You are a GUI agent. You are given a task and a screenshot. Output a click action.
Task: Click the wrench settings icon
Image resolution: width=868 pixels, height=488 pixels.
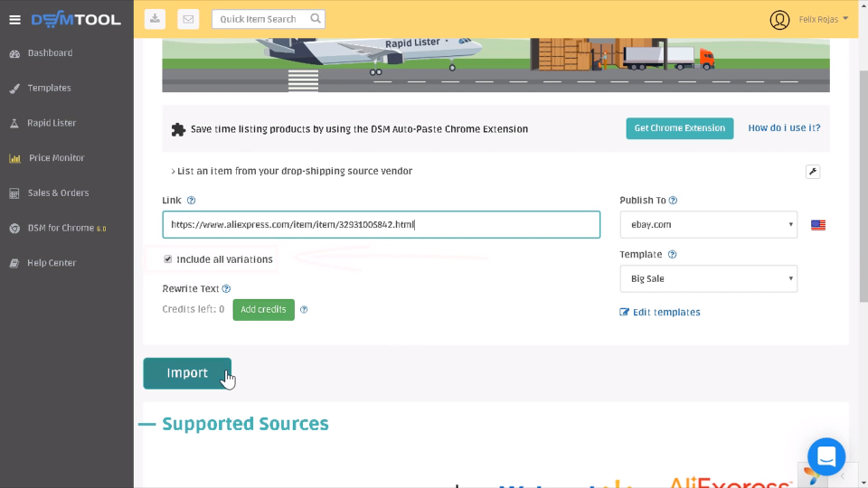pyautogui.click(x=813, y=172)
